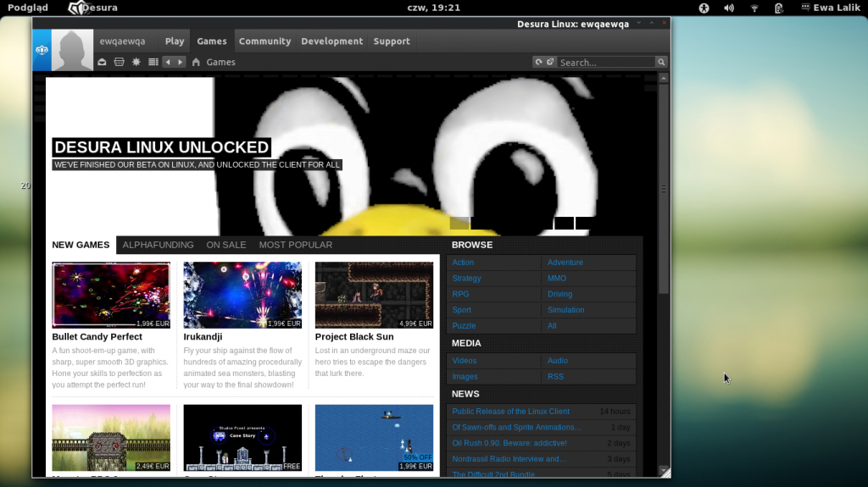Viewport: 868px width, 487px height.
Task: Open the Images media link
Action: click(465, 376)
